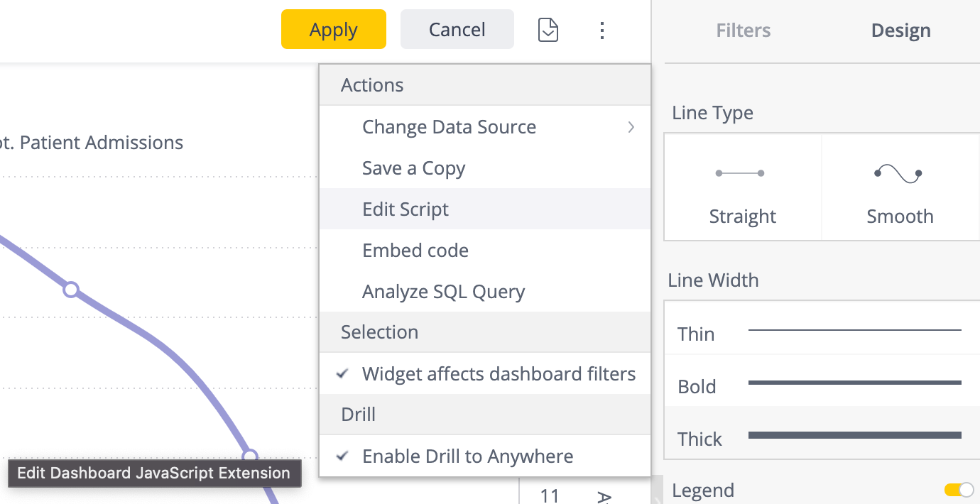This screenshot has width=980, height=504.
Task: Select a data point on the purple line
Action: pos(71,290)
